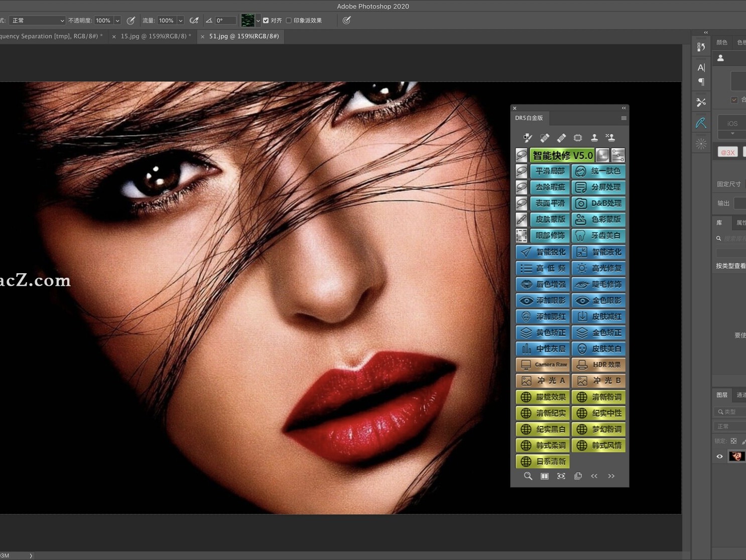Select the Pattern Stamp icon in DR5 panel
746x560 pixels.
[611, 137]
